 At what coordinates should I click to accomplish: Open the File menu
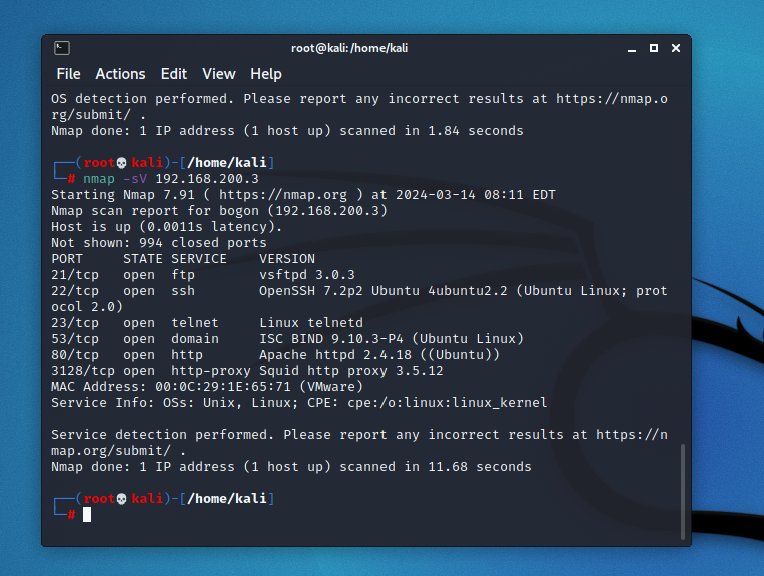[x=68, y=74]
